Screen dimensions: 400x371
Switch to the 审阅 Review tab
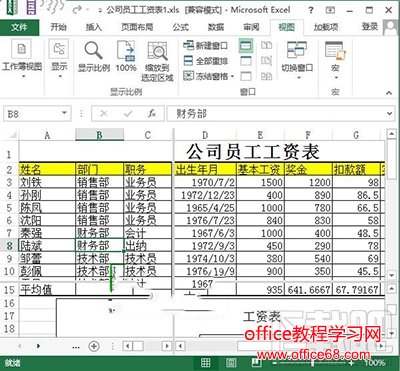point(251,27)
